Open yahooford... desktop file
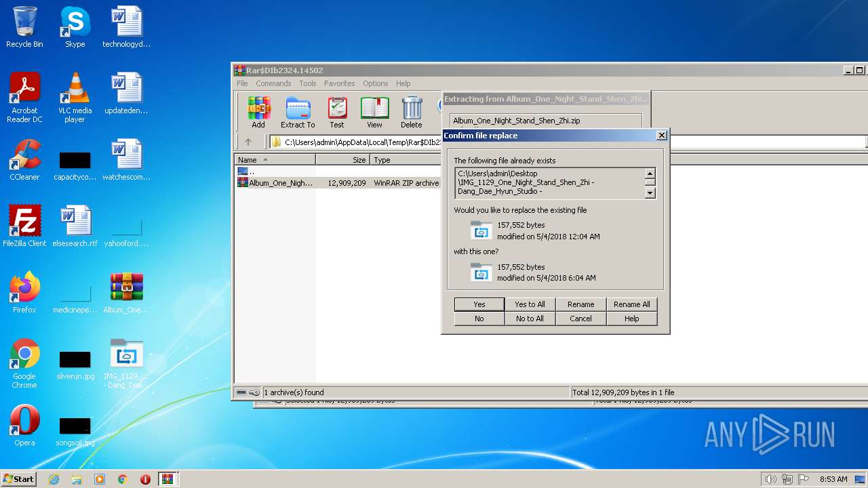This screenshot has width=868, height=488. [x=127, y=230]
